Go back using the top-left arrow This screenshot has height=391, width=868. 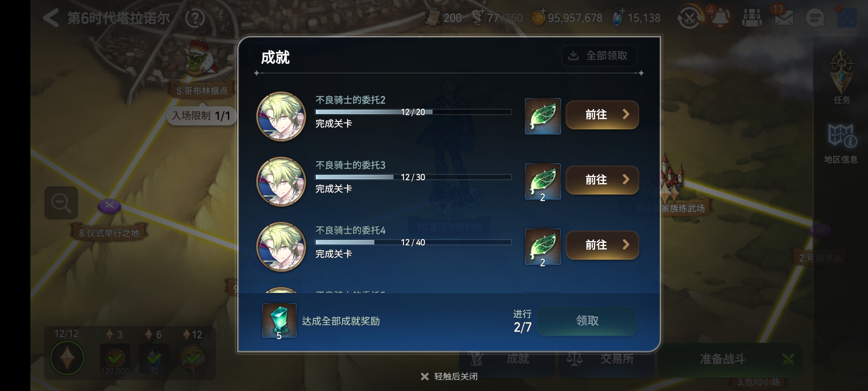coord(51,18)
